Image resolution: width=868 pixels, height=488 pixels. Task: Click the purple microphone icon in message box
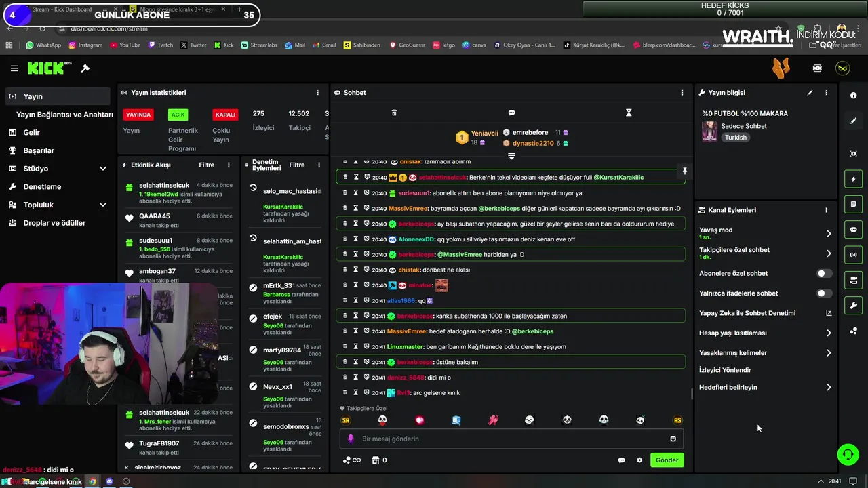pyautogui.click(x=351, y=439)
